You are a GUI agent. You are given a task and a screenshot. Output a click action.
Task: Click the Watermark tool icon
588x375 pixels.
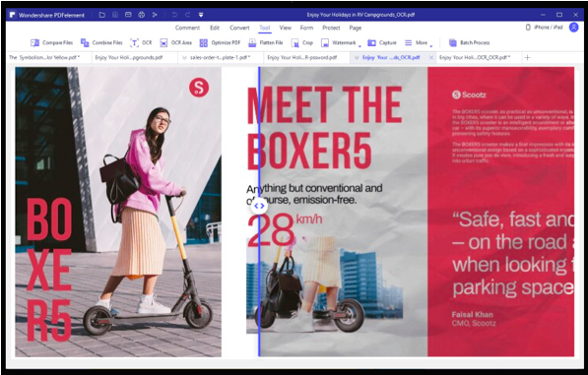[325, 42]
